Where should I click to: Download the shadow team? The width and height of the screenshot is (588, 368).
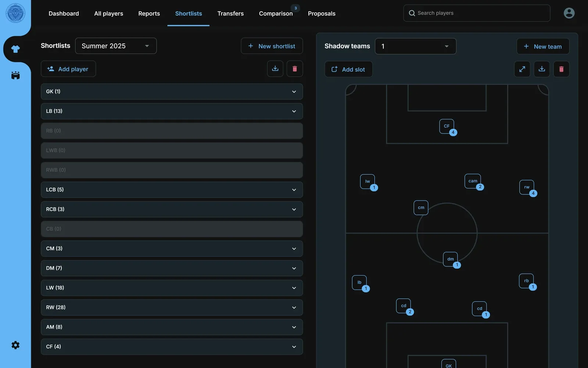(542, 69)
